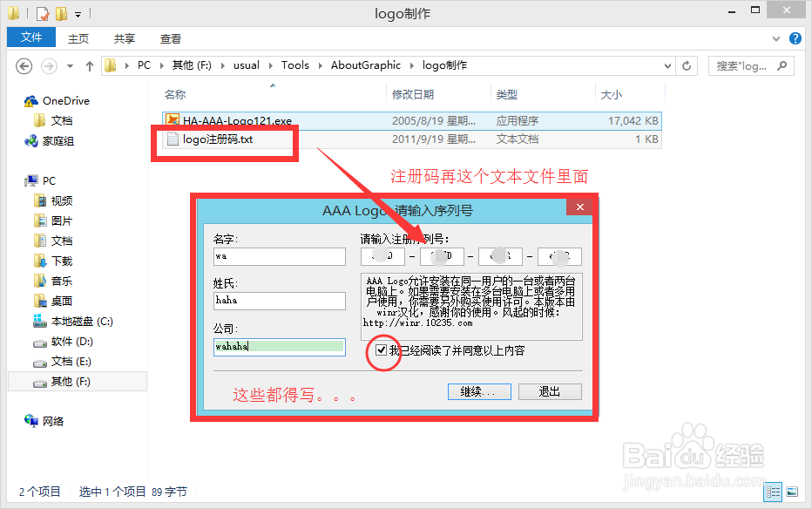Select the HA-AAA-Logo121.exe file icon
Viewport: 812px width, 509px height.
tap(173, 120)
